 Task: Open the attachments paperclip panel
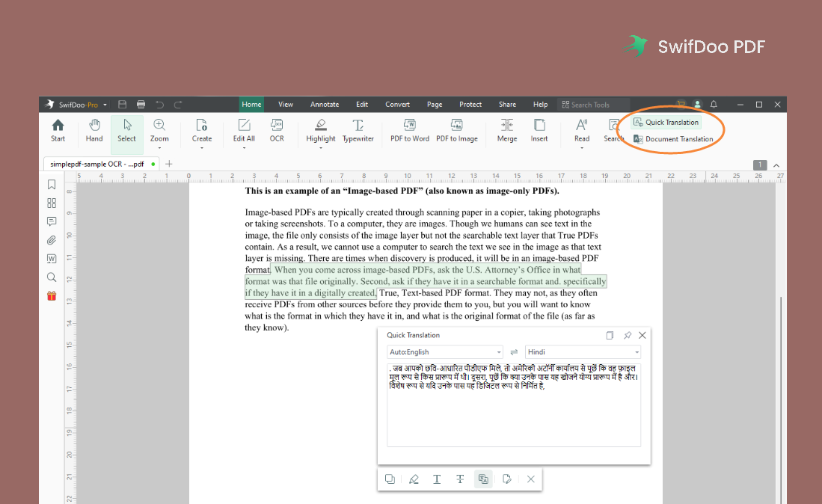(52, 240)
